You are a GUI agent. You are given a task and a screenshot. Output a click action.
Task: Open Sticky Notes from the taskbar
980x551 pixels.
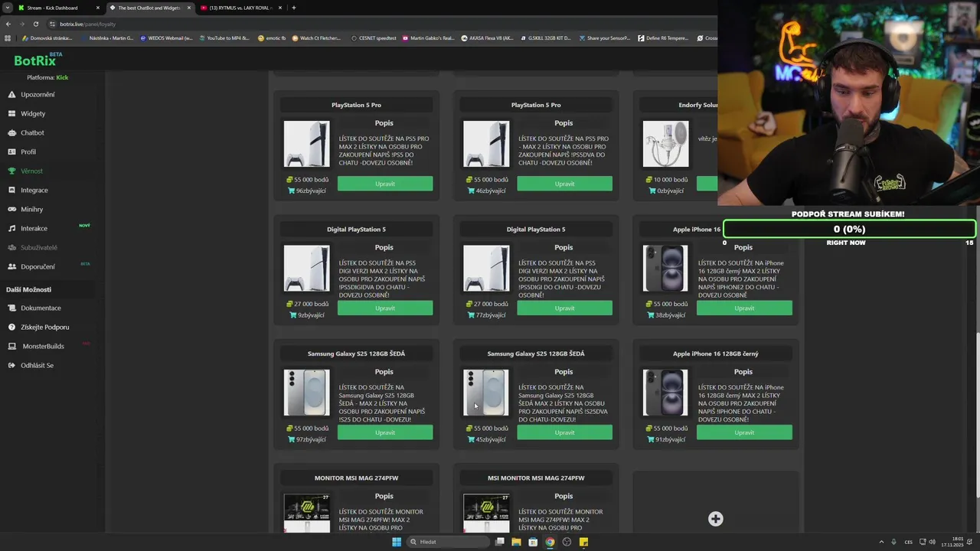pos(583,542)
